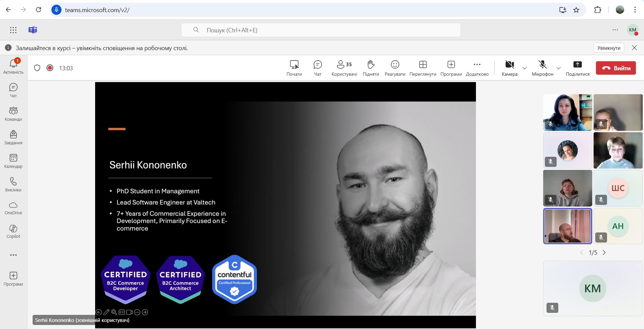The height and width of the screenshot is (329, 644).
Task: Expand microphone options dropdown arrow
Action: [559, 68]
